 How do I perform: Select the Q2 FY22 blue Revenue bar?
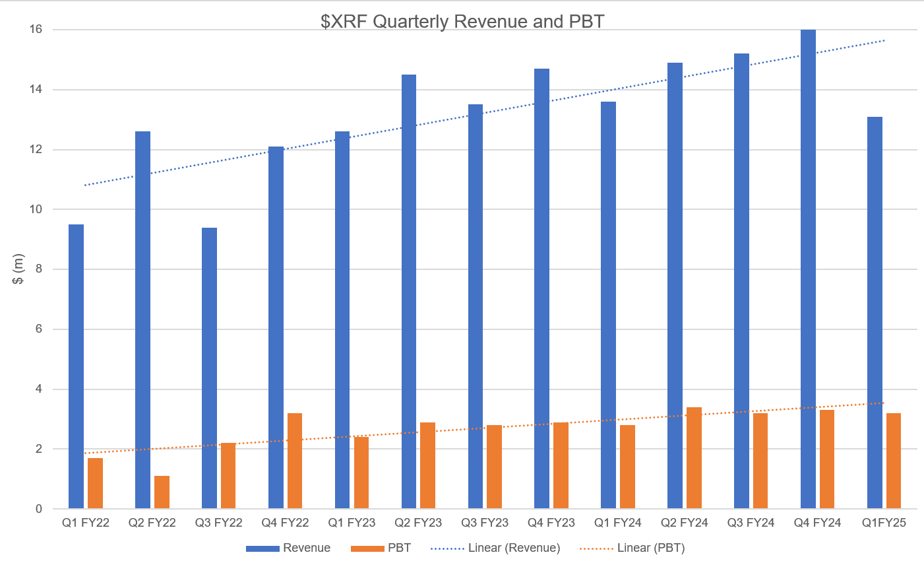pos(142,320)
